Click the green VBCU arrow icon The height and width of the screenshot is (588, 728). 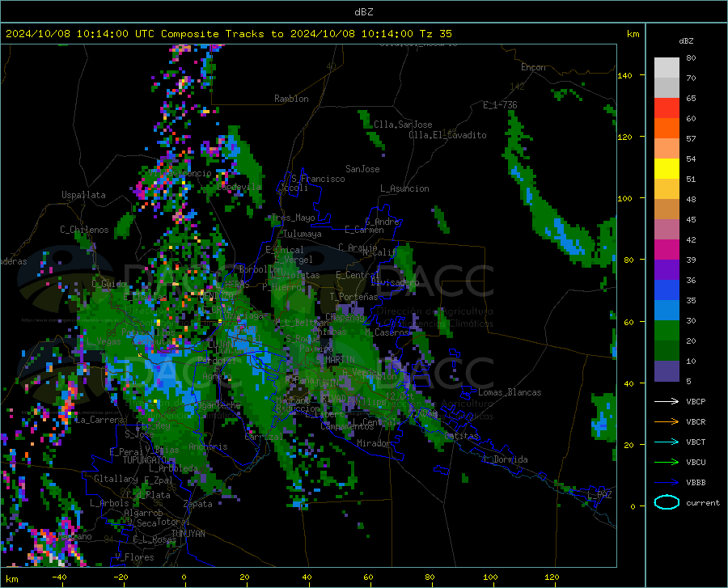(x=667, y=463)
